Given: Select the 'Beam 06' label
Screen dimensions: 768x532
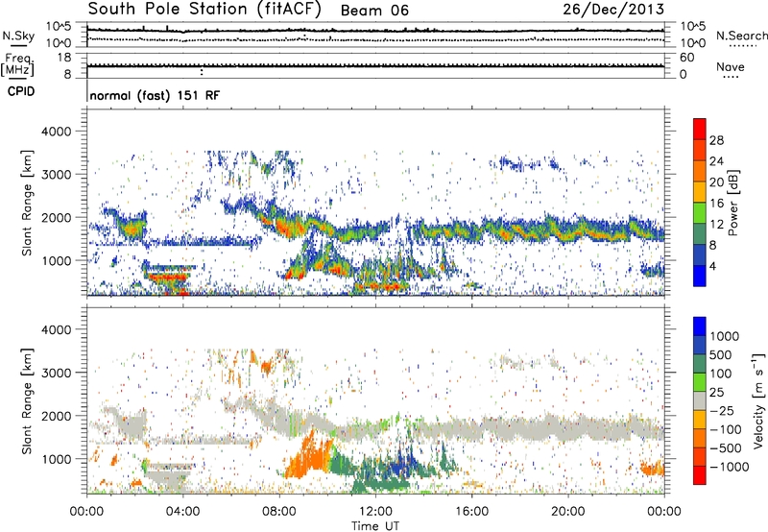Looking at the screenshot, I should pos(374,11).
